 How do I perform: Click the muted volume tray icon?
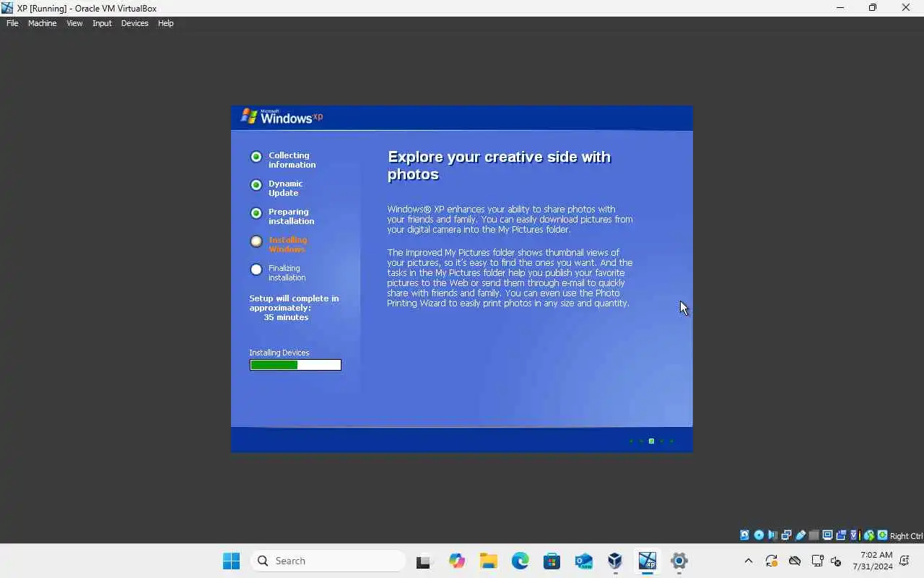click(836, 561)
